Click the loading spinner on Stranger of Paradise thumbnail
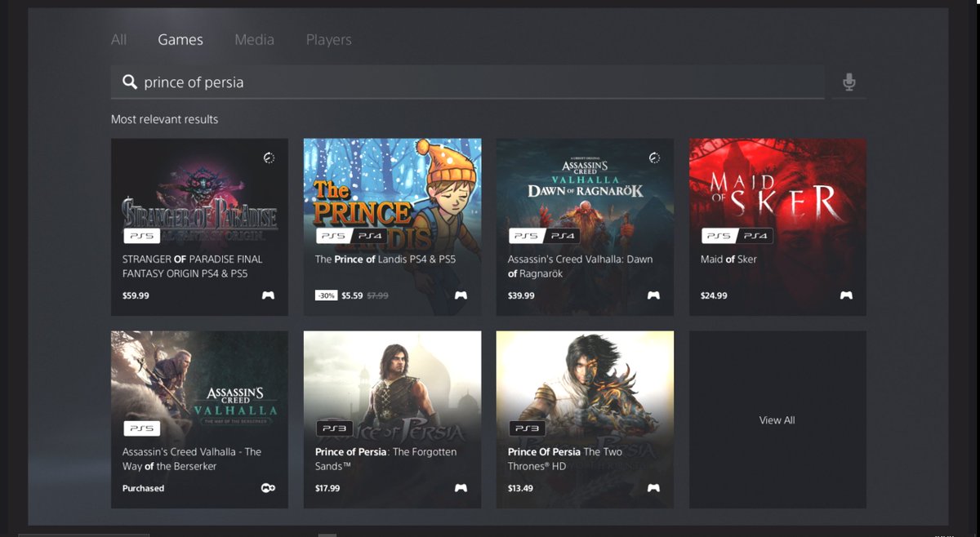Viewport: 980px width, 537px height. [x=269, y=158]
